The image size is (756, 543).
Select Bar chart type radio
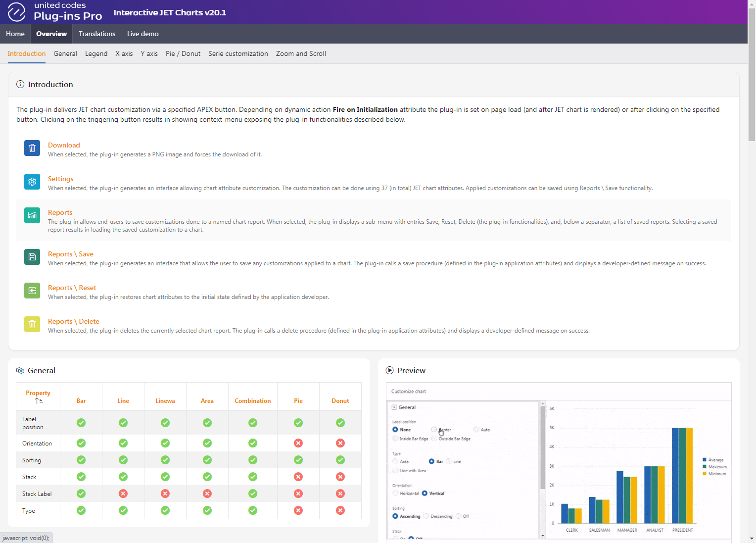[431, 461]
